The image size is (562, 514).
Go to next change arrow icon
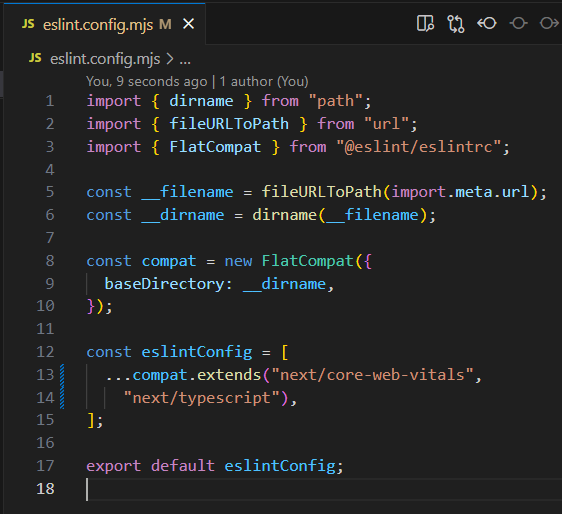[549, 24]
